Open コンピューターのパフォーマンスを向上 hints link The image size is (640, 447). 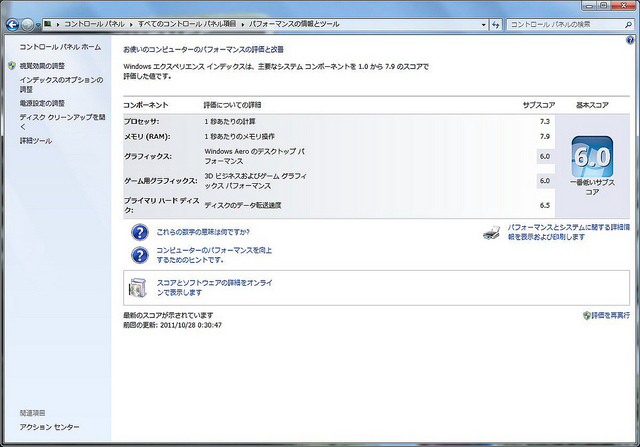[x=214, y=255]
